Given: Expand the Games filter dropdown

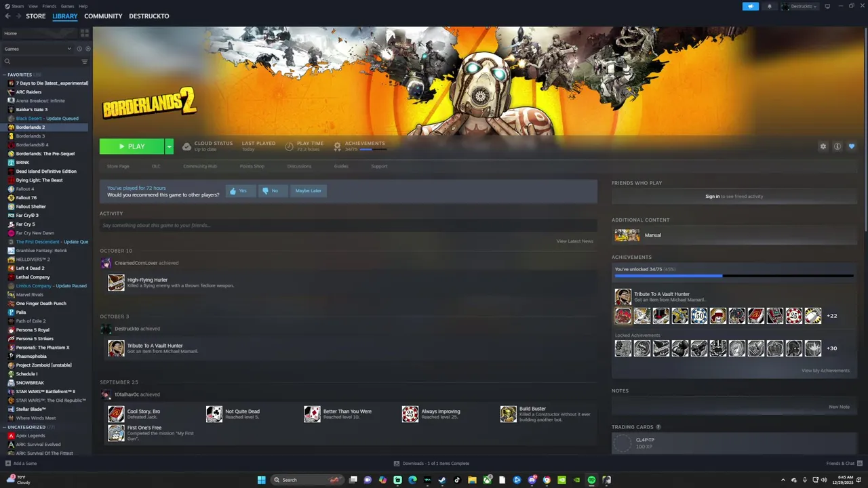Looking at the screenshot, I should (37, 49).
